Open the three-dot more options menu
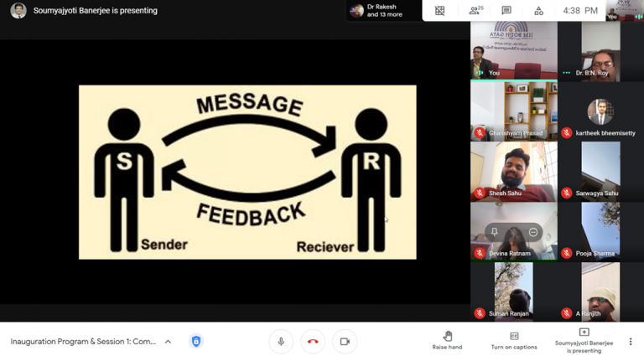Viewport: 644px width, 361px height. pyautogui.click(x=631, y=342)
